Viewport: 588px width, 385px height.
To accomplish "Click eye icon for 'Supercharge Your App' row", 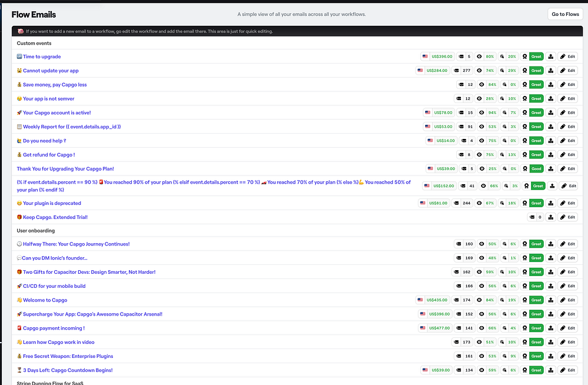I will (482, 314).
